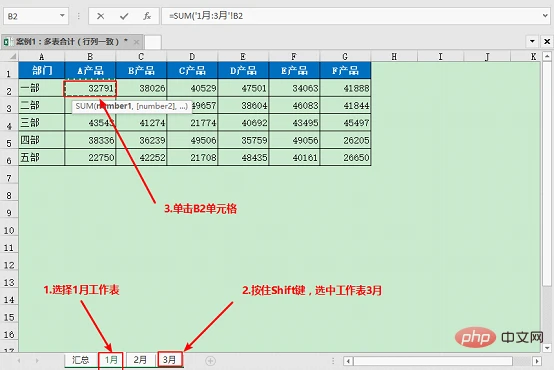Screen dimensions: 554x370
Task: Cancel the formula entry with X icon
Action: click(100, 16)
